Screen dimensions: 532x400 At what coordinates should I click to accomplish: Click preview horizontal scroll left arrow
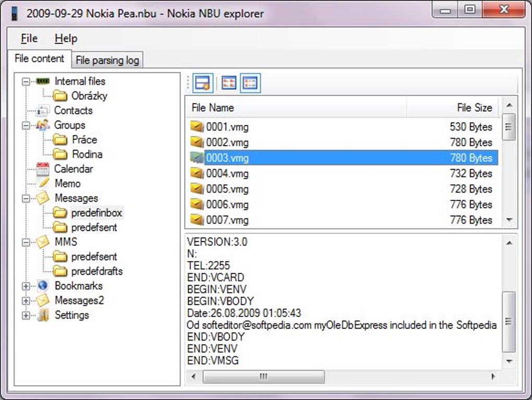point(194,376)
